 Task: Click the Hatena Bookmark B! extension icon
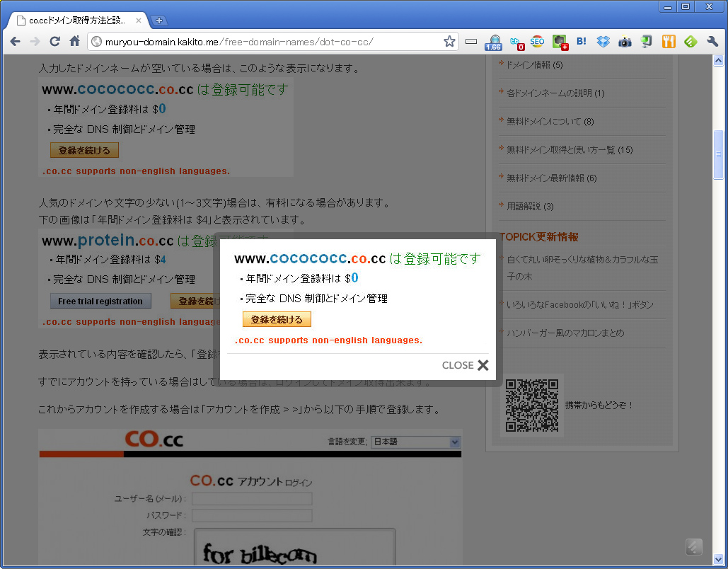(582, 42)
